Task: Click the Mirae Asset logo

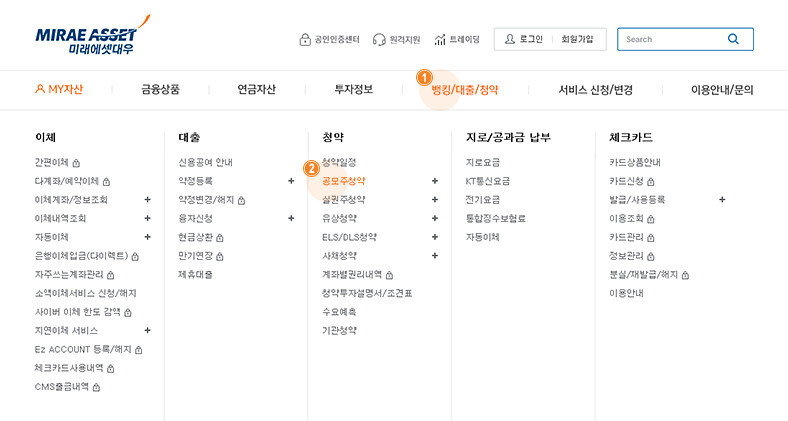Action: pos(93,35)
